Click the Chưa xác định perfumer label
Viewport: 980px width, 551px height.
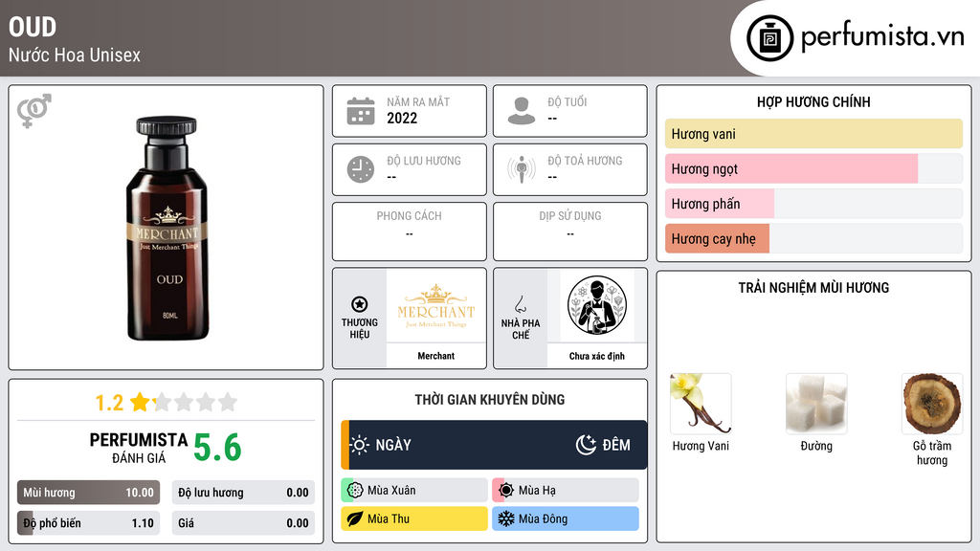click(597, 356)
